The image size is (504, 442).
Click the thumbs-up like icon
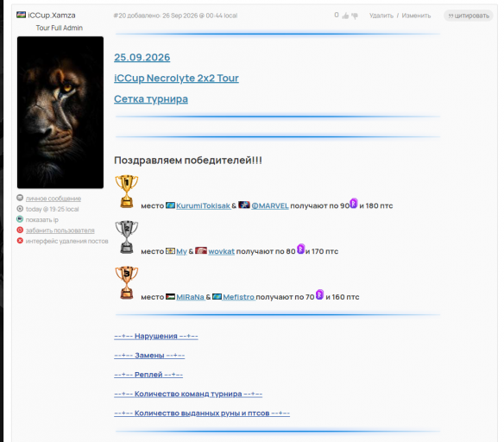tap(345, 16)
